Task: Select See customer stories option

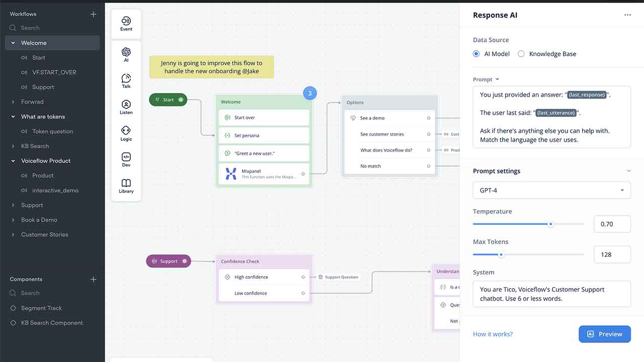Action: tap(390, 134)
